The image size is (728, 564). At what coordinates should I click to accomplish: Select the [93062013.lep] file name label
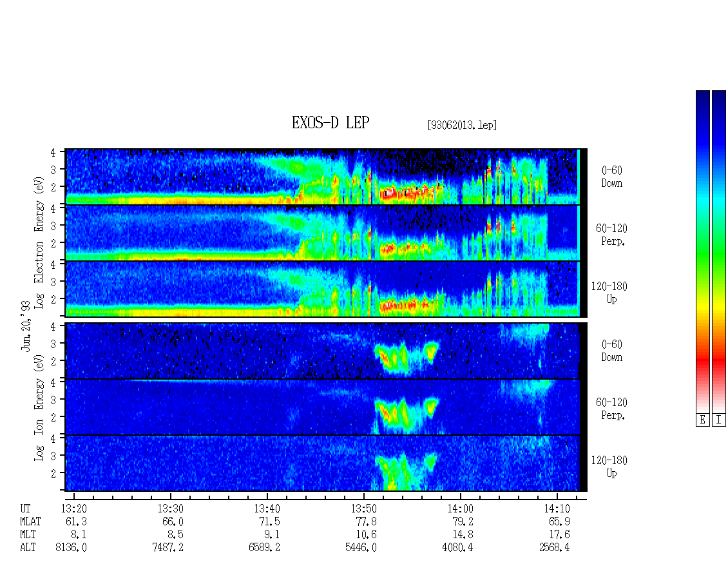(x=462, y=125)
